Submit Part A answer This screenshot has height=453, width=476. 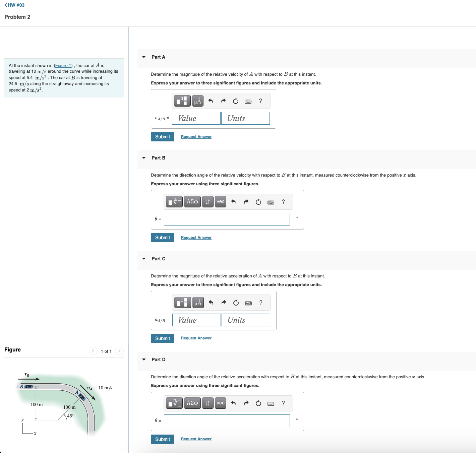coord(163,137)
